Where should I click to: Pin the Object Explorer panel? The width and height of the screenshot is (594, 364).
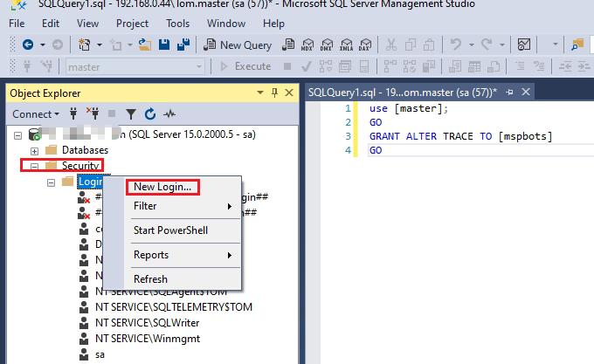tap(274, 92)
